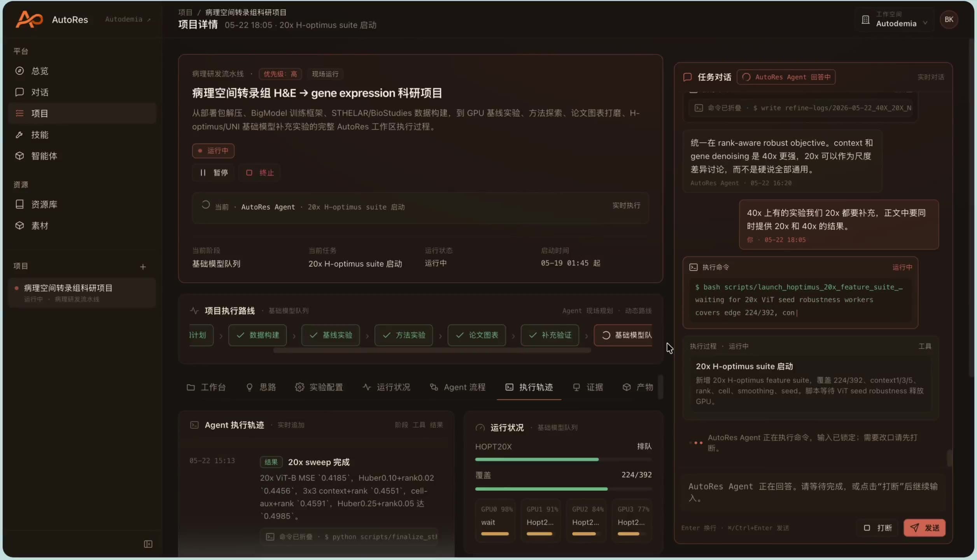Switch to the 运行状况 tab
This screenshot has height=560, width=977.
pyautogui.click(x=387, y=387)
